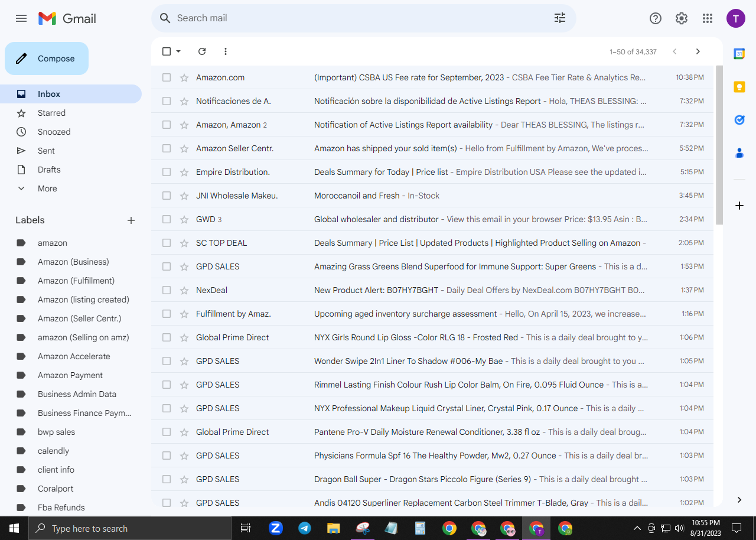Open Google Keep side panel
This screenshot has height=540, width=756.
(739, 87)
